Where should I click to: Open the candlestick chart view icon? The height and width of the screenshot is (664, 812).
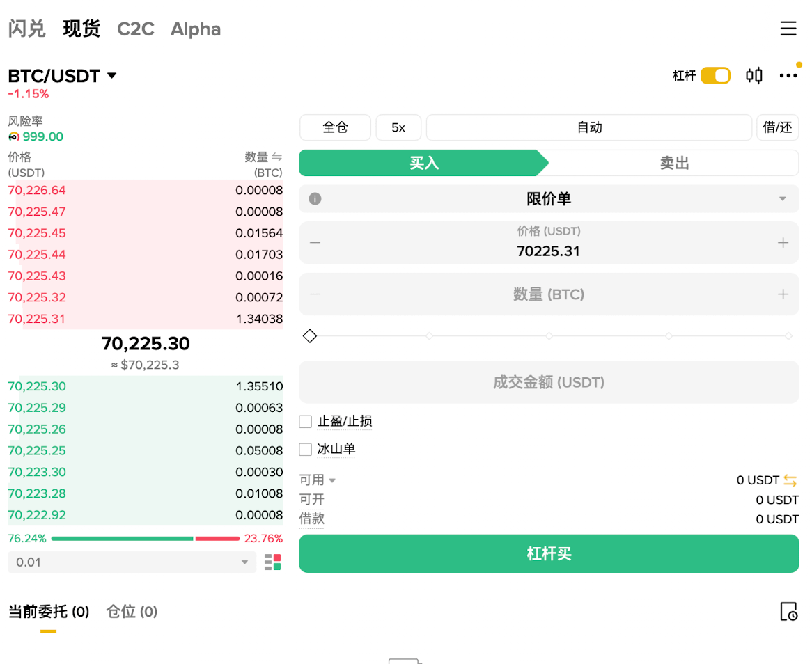coord(754,75)
